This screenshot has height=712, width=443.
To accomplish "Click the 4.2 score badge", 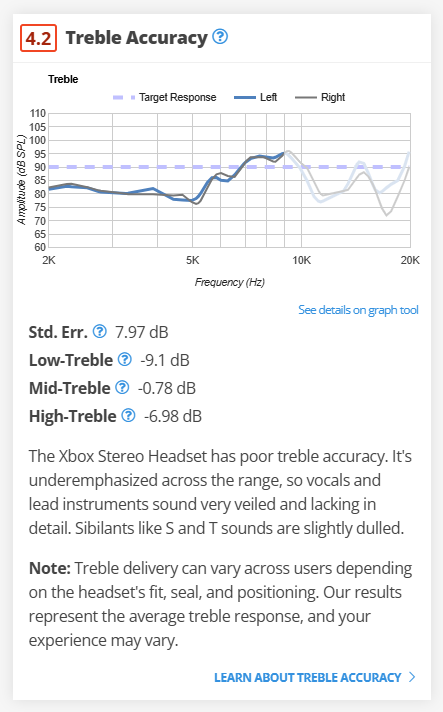I will (39, 38).
